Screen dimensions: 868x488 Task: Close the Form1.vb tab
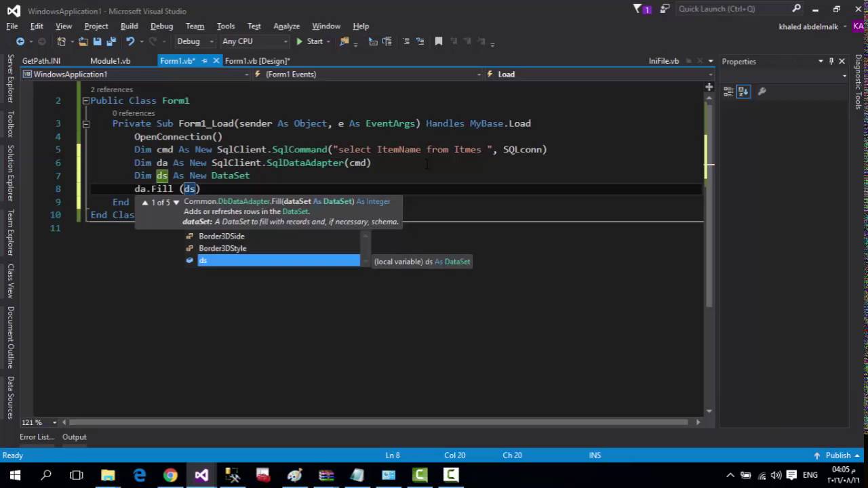click(216, 61)
